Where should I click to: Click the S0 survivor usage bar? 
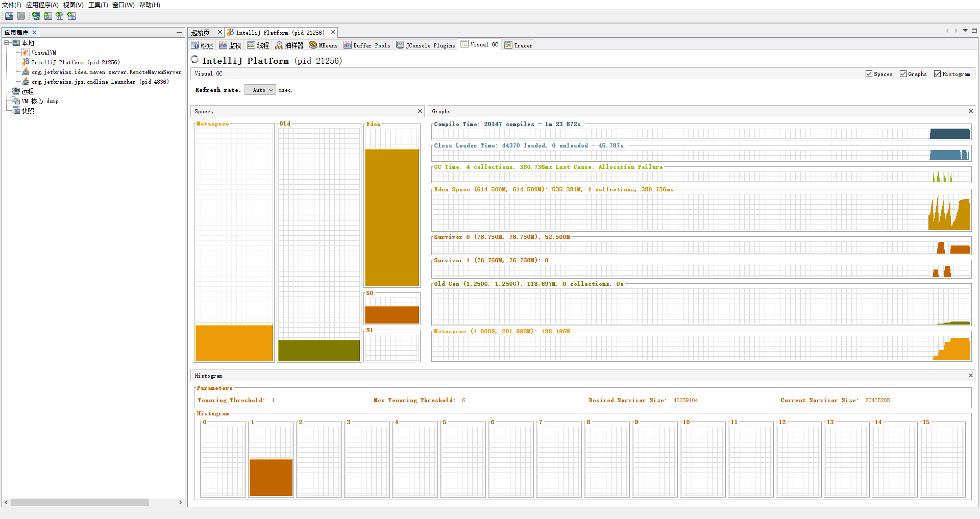coord(392,314)
